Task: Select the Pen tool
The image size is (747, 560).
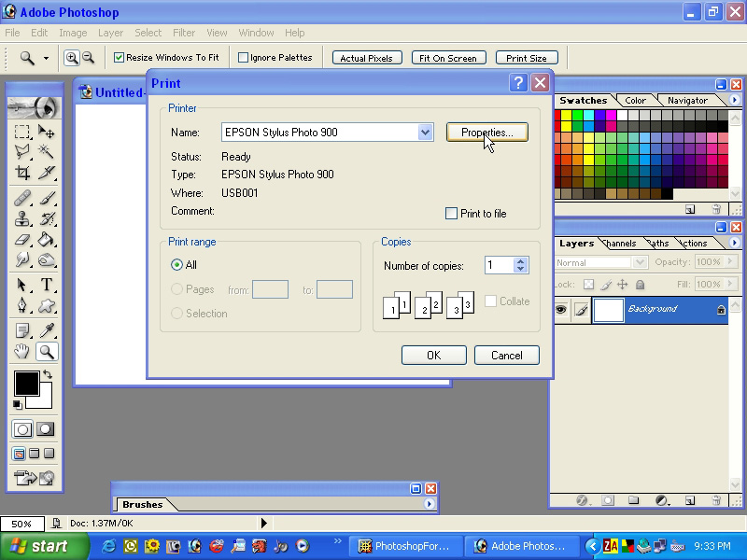Action: (x=23, y=307)
